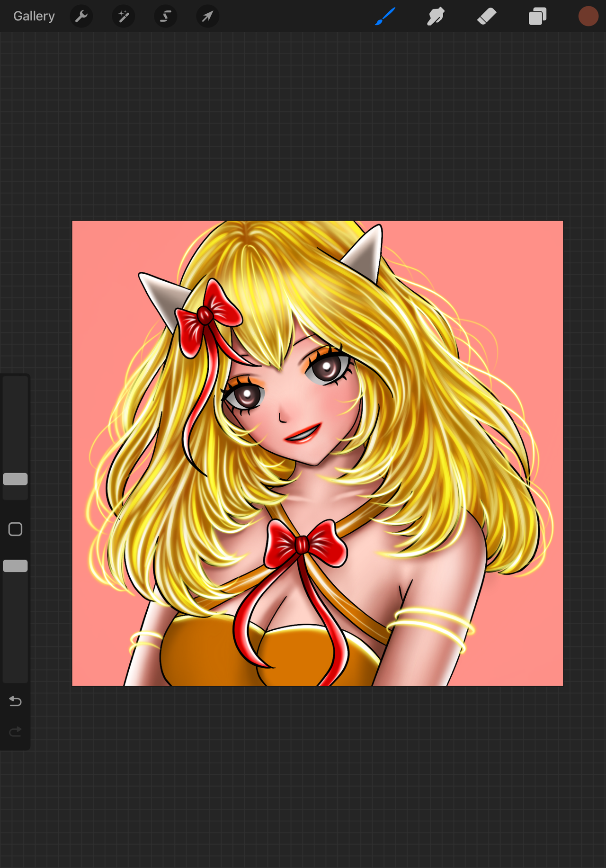The height and width of the screenshot is (868, 606).
Task: Select the Smudge tool
Action: click(436, 17)
